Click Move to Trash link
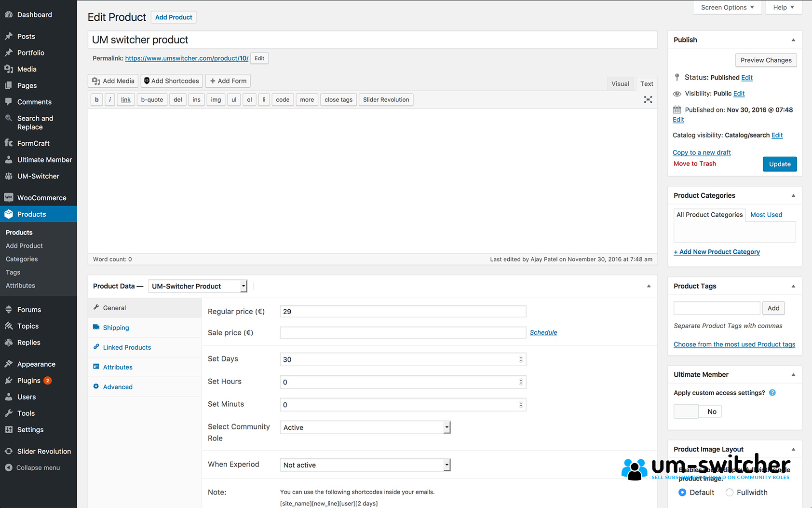812x508 pixels. pos(695,164)
